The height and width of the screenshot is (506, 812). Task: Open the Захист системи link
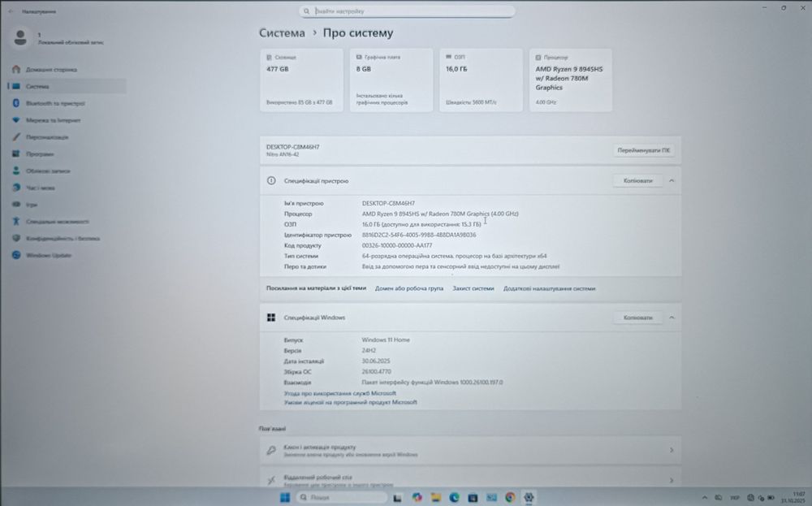pyautogui.click(x=473, y=288)
